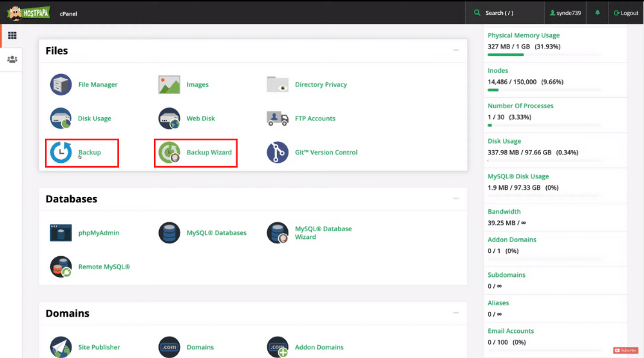The image size is (644, 358).
Task: Click Physical Memory Usage stat link
Action: point(523,35)
